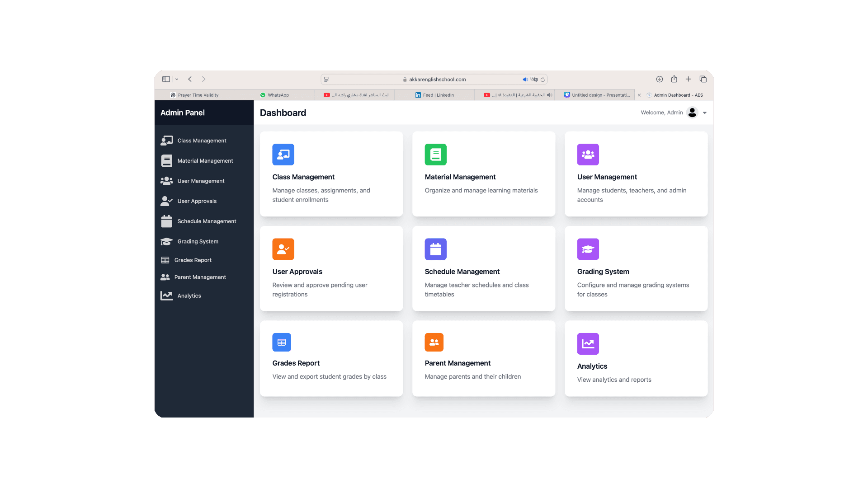Screen dimensions: 868x488
Task: Click Admin Panel header text
Action: click(x=182, y=113)
